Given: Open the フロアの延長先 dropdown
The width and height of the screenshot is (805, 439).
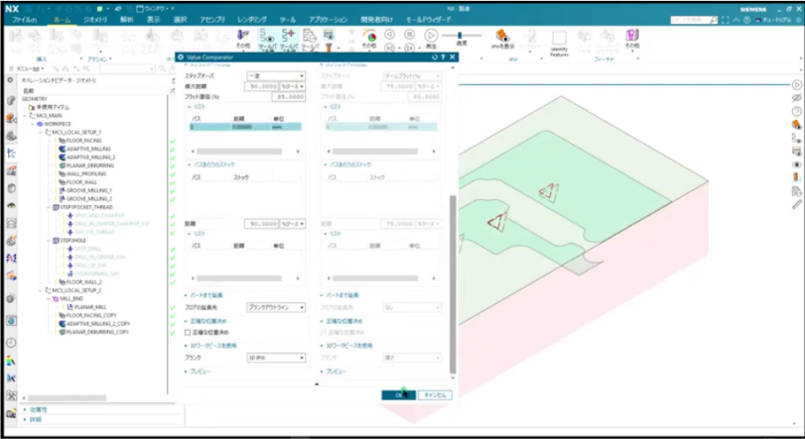Looking at the screenshot, I should tap(276, 307).
